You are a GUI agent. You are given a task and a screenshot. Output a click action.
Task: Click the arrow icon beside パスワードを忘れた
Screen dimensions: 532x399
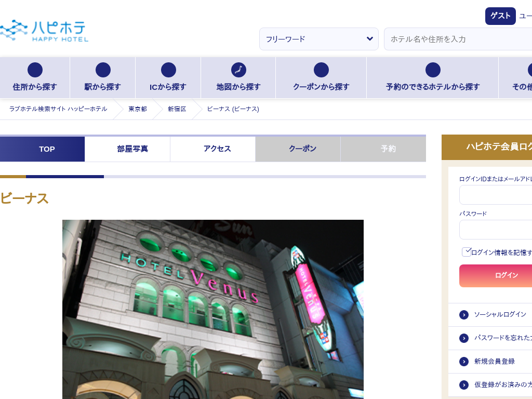point(464,338)
